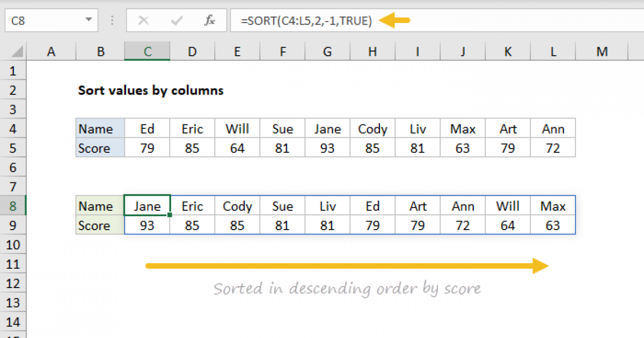Click the Name label cell in row 4
The width and height of the screenshot is (644, 338).
click(x=99, y=129)
